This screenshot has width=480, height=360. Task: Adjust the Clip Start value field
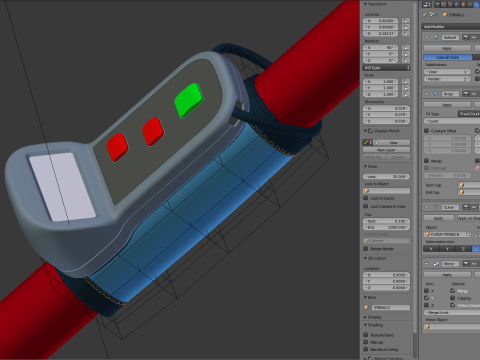tap(386, 221)
